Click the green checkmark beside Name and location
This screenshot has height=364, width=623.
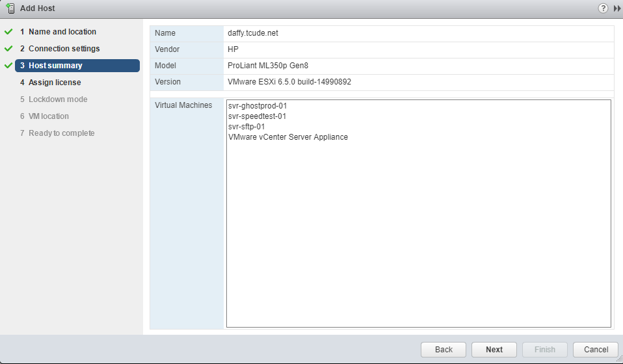coord(8,31)
